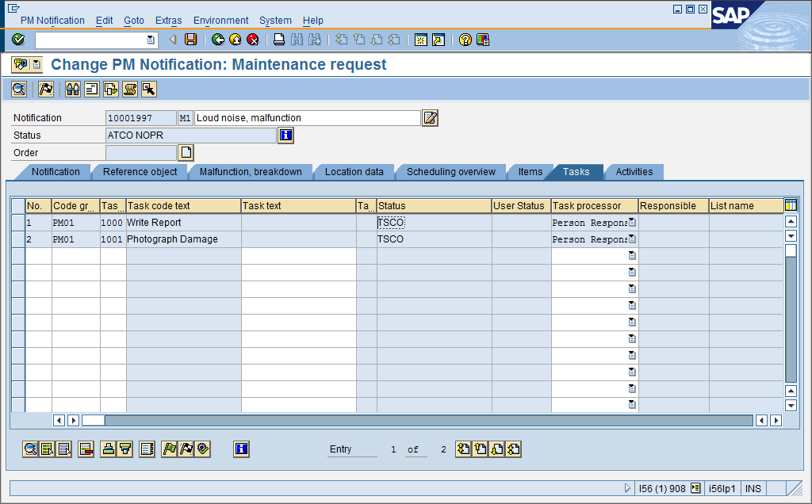
Task: Switch to the Items tab
Action: 530,172
